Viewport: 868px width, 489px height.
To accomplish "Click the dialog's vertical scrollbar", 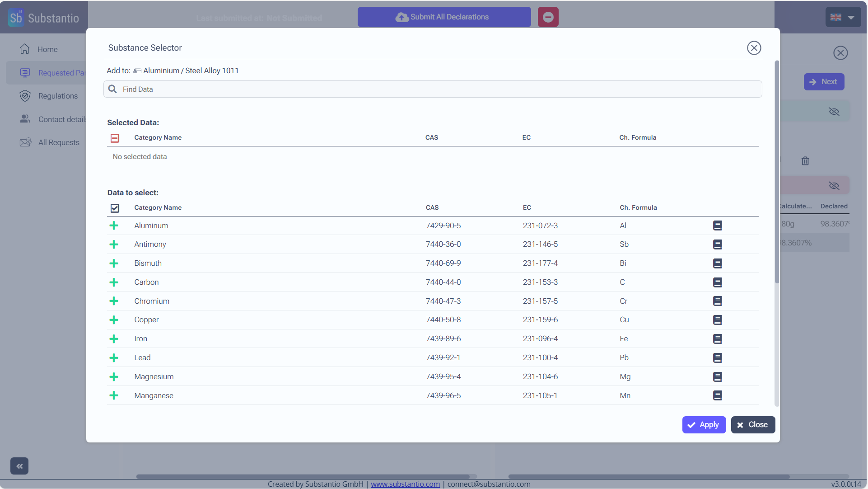I will [x=777, y=172].
